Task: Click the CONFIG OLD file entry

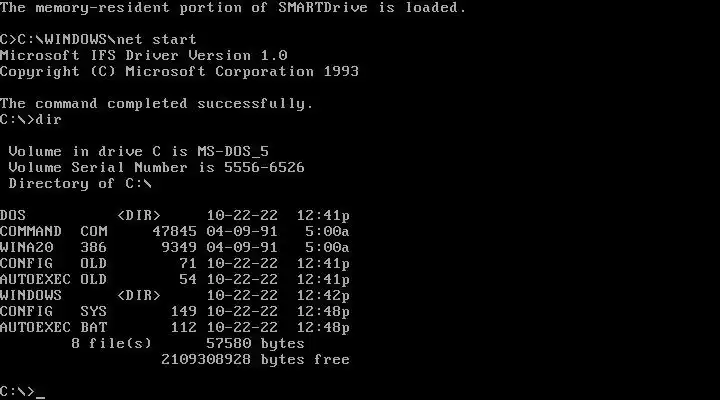Action: (54, 264)
